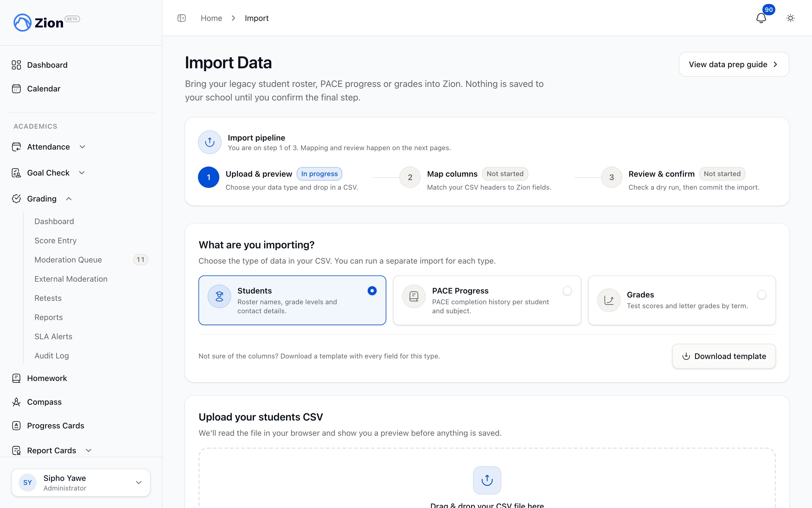Open the Audit Log page
The image size is (812, 508).
pos(52,356)
